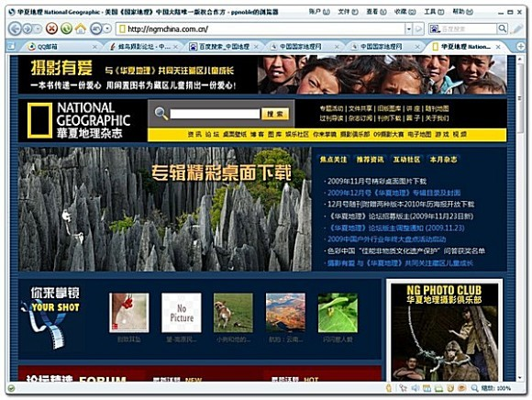The image size is (532, 400).
Task: Open the browser Home page icon
Action: point(81,28)
